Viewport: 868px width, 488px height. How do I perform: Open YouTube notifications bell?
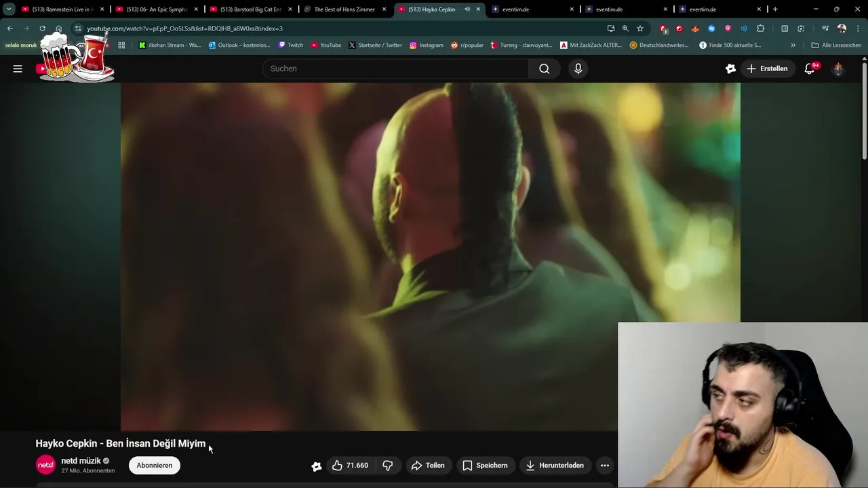pyautogui.click(x=810, y=68)
